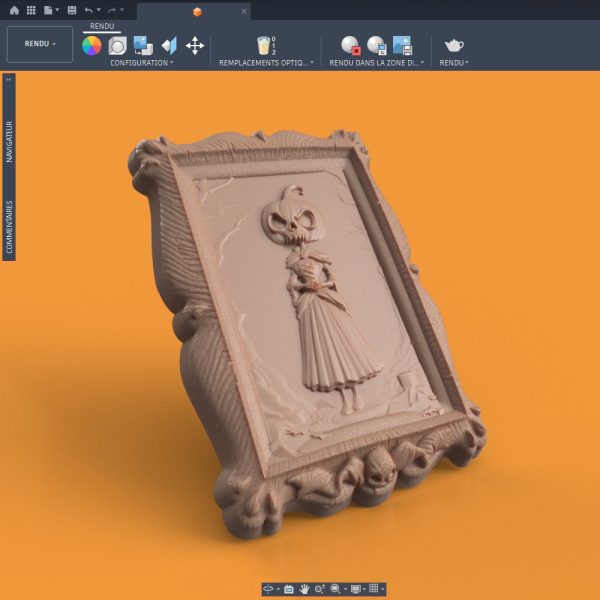Select the Texture Map move arrows tool
Viewport: 600px width, 600px height.
(x=195, y=46)
